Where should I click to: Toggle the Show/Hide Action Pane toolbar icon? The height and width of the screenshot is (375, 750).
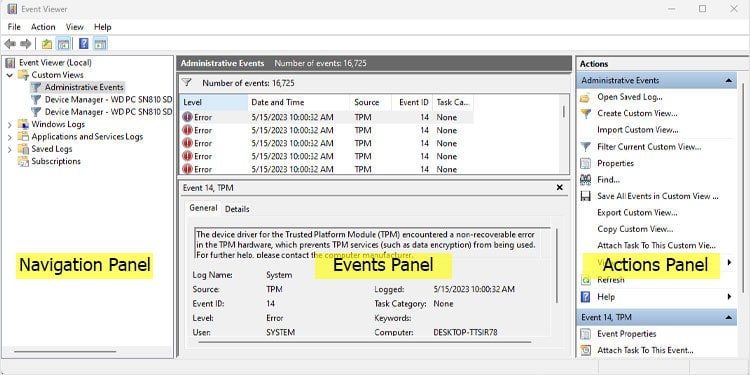coord(100,44)
